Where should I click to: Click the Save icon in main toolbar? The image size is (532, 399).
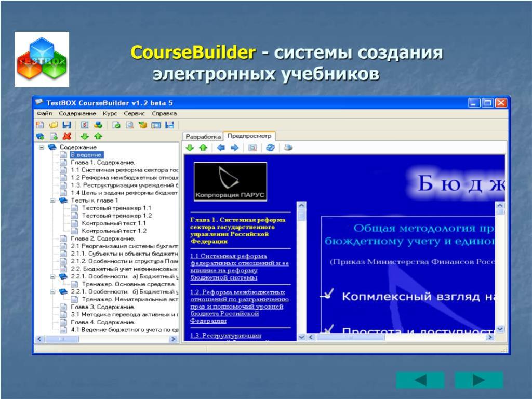(x=66, y=125)
